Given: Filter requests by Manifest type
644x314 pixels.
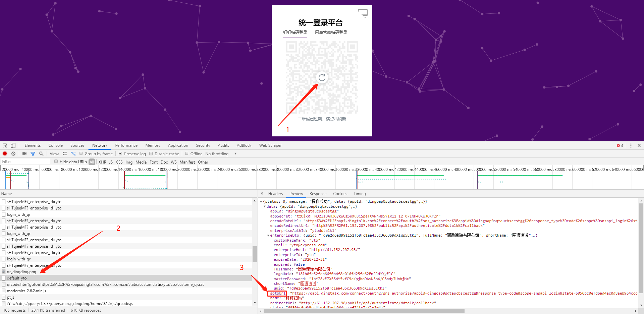Looking at the screenshot, I should 187,162.
